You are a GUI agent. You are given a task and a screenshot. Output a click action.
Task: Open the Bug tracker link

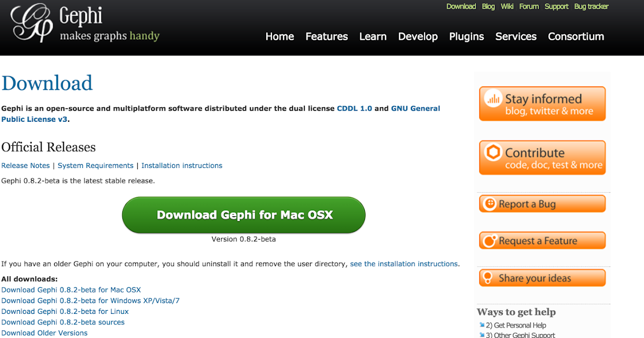[x=591, y=6]
